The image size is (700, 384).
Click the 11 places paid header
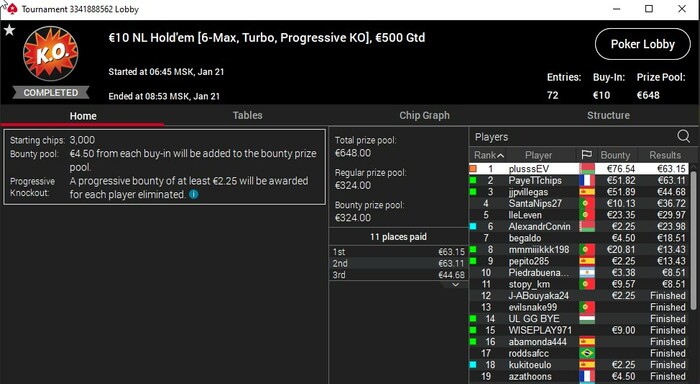398,237
